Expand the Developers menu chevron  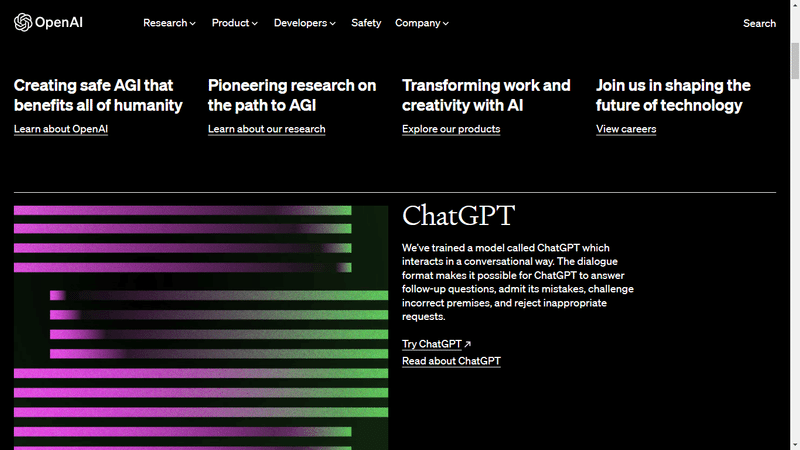point(333,23)
